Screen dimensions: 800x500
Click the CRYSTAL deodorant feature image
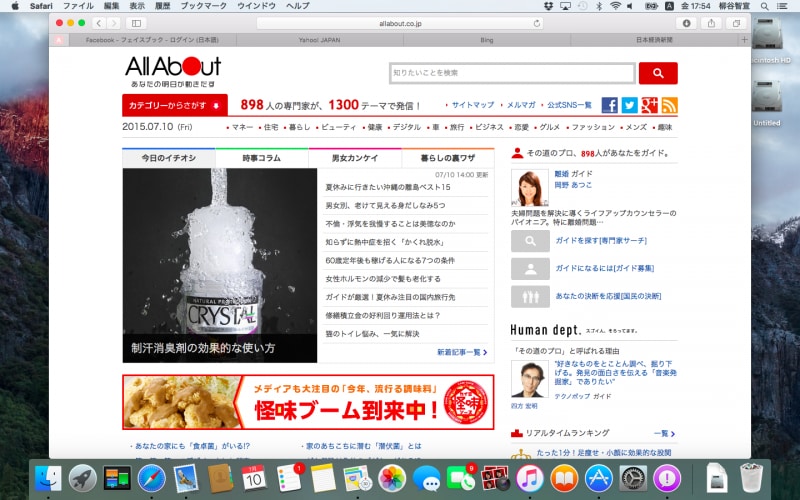pyautogui.click(x=220, y=265)
